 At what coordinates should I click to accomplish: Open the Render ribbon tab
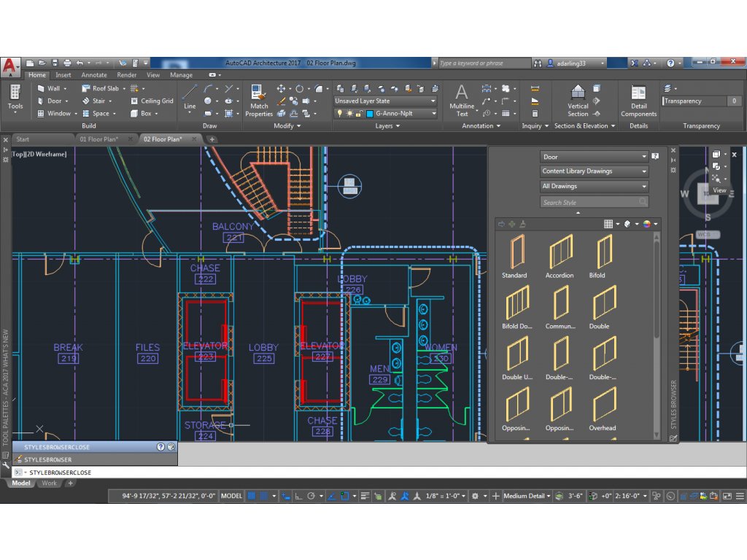tap(127, 75)
